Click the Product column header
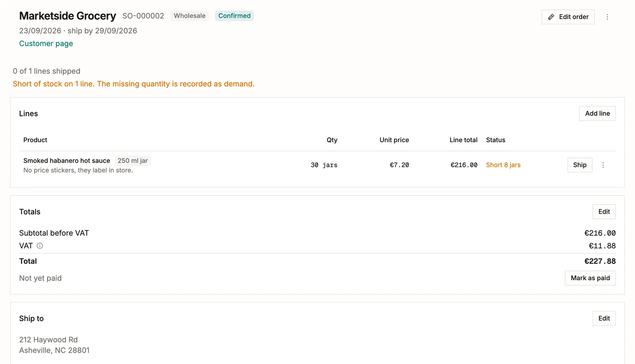This screenshot has width=635, height=364. (x=35, y=140)
